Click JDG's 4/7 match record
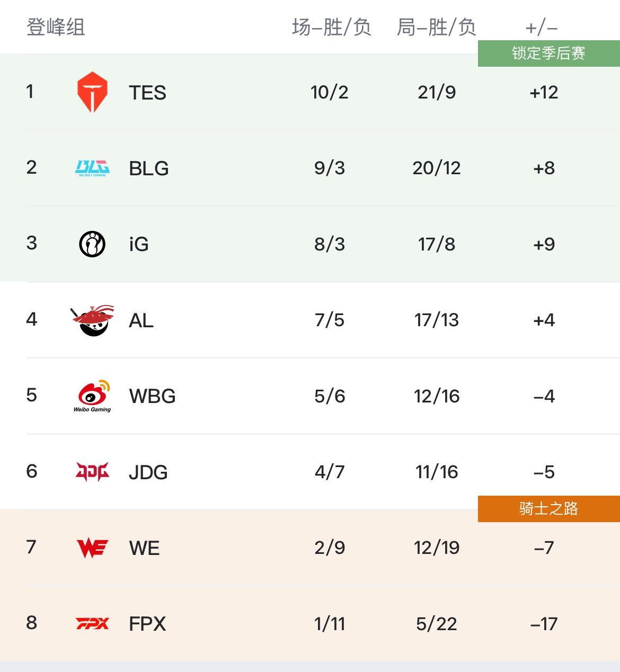Image resolution: width=620 pixels, height=672 pixels. [330, 472]
